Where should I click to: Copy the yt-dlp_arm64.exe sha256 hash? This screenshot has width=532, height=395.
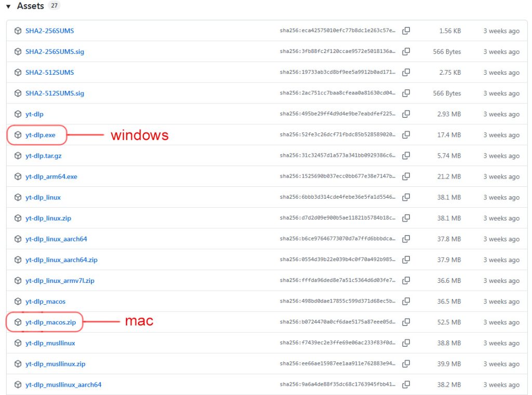[x=406, y=176]
